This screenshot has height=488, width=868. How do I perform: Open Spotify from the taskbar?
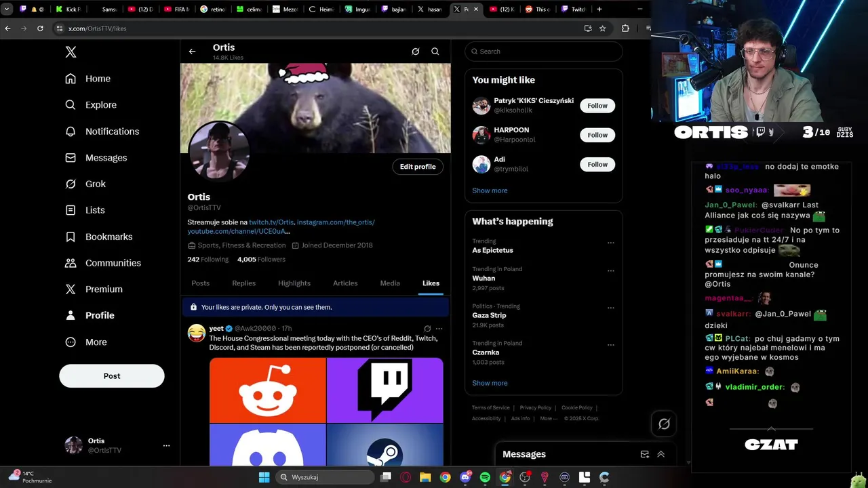[485, 477]
